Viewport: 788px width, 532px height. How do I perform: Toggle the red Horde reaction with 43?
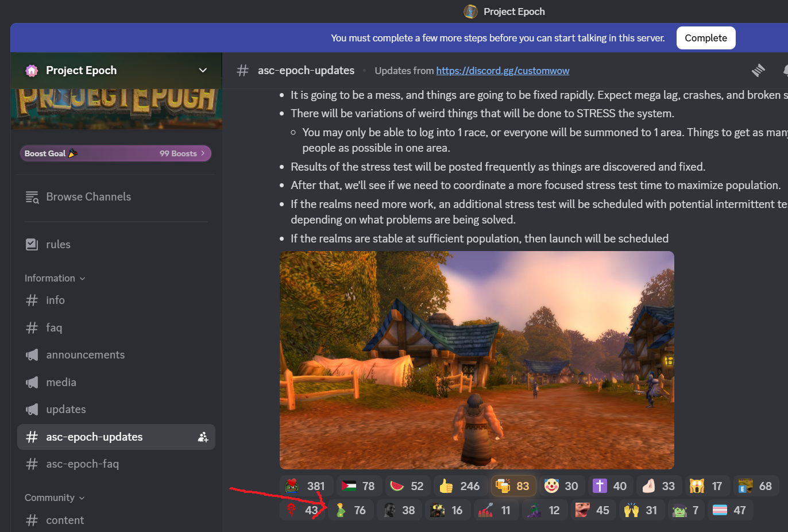click(302, 510)
